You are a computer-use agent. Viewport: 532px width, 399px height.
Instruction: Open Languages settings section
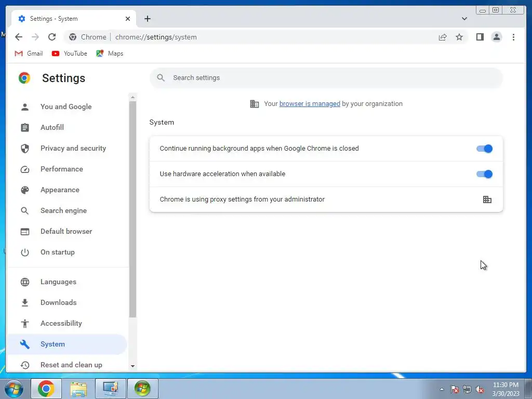pos(67,282)
